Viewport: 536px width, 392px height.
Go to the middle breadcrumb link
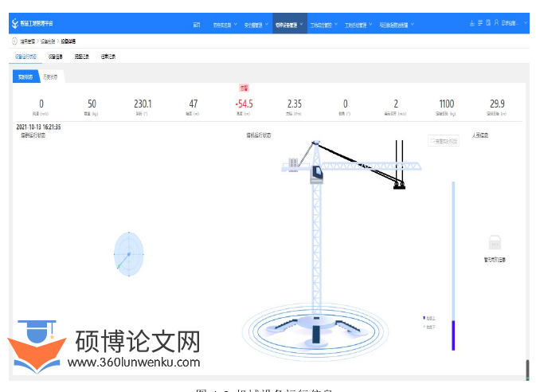(48, 41)
